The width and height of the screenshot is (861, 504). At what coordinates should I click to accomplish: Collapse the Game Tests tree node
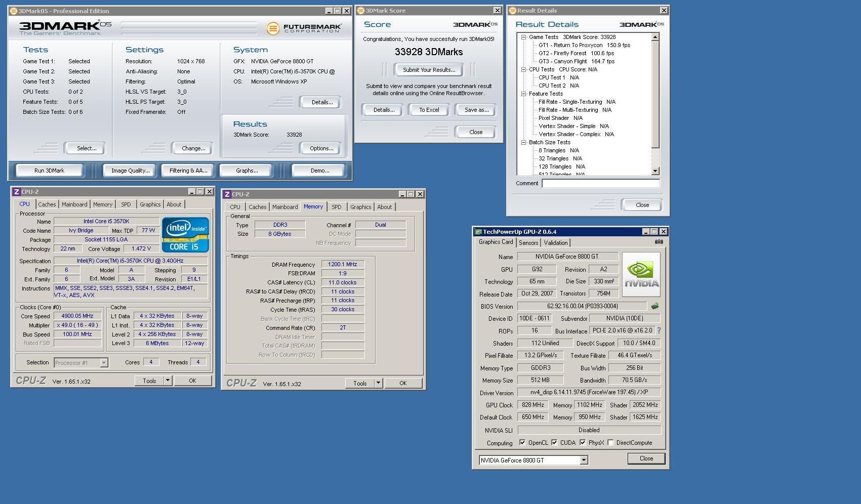[x=523, y=37]
